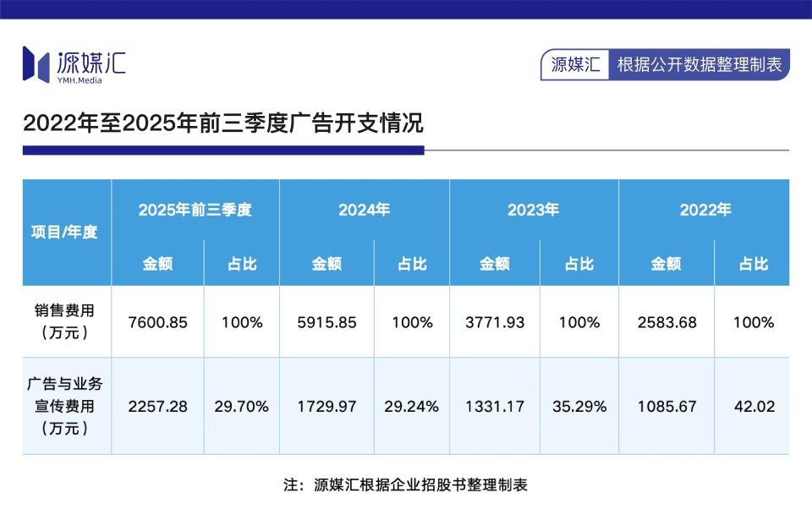Click 占比 subheader under 2025年前三季度
This screenshot has width=812, height=520.
click(x=242, y=264)
